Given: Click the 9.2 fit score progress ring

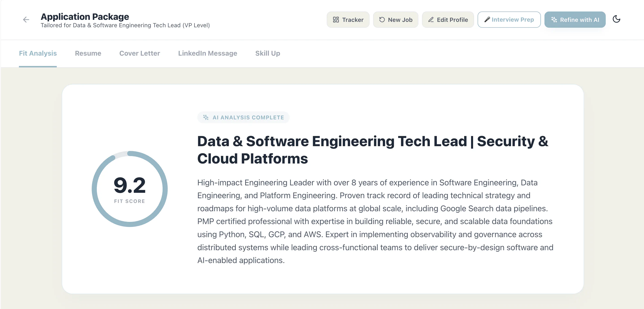Looking at the screenshot, I should pyautogui.click(x=129, y=189).
